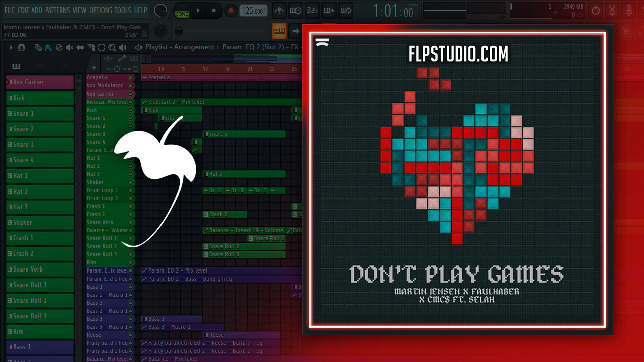
Task: Click the playlist menu arrow
Action: tap(11, 47)
